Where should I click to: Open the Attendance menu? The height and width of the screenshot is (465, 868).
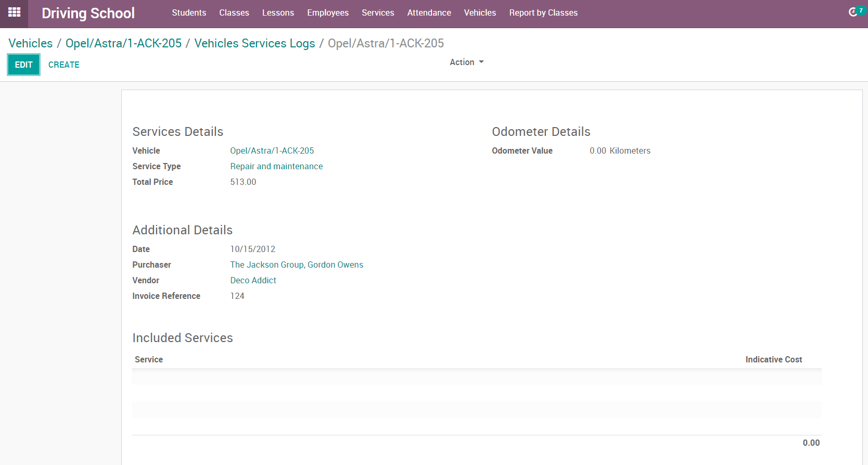429,12
